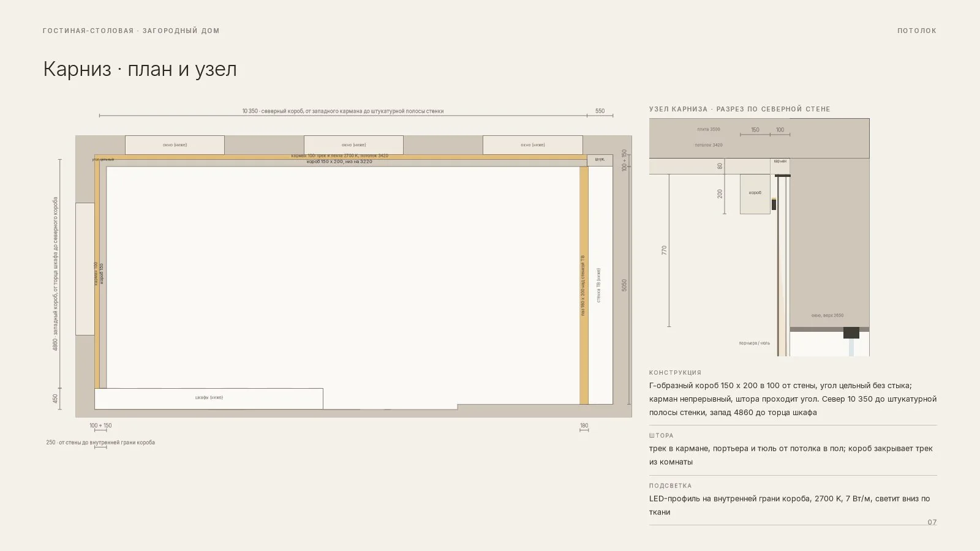Click the middle 'окно (ниже)' window block
This screenshot has height=551, width=980.
[x=353, y=145]
